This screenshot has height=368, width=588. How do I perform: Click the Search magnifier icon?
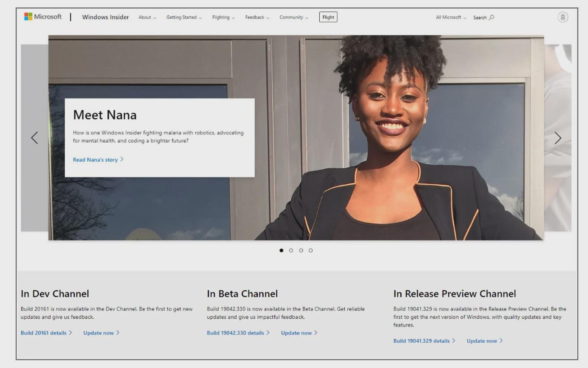pyautogui.click(x=492, y=17)
